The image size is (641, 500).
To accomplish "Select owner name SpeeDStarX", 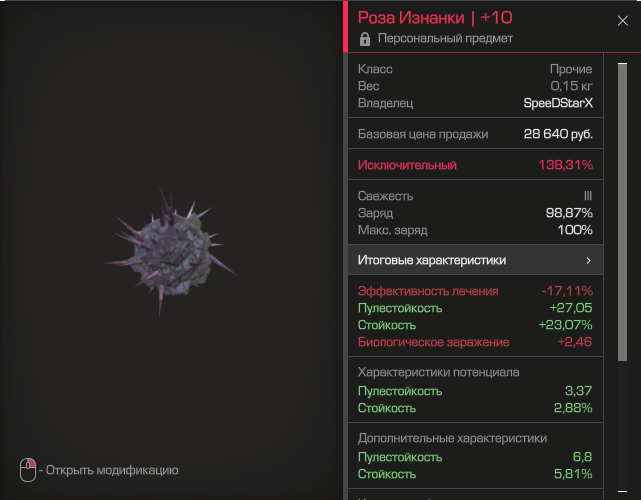I will 558,103.
